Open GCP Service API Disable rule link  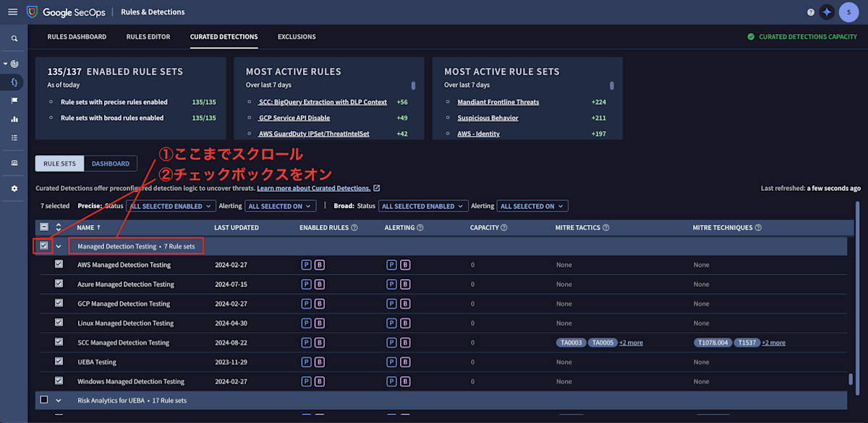[x=294, y=118]
